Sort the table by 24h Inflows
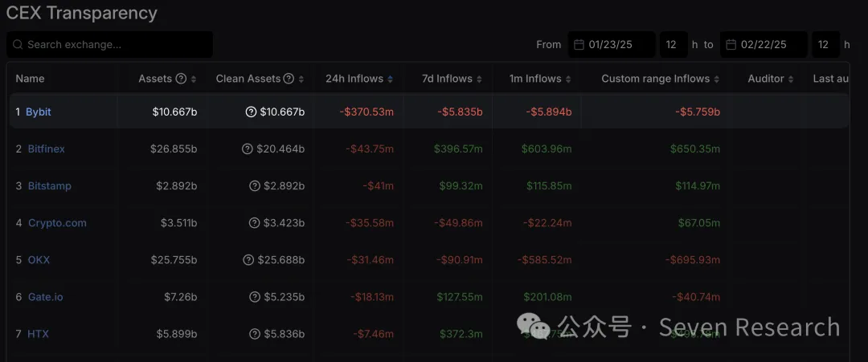Viewport: 868px width, 362px height. (391, 79)
